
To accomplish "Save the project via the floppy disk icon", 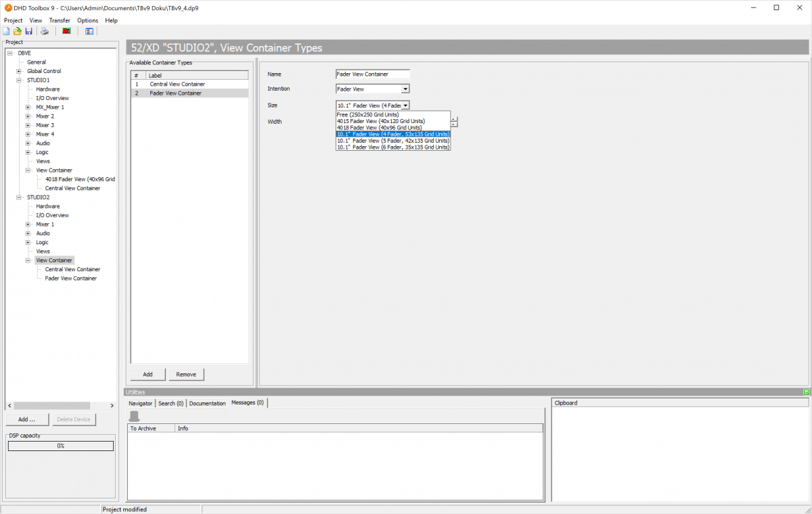I will pyautogui.click(x=29, y=31).
